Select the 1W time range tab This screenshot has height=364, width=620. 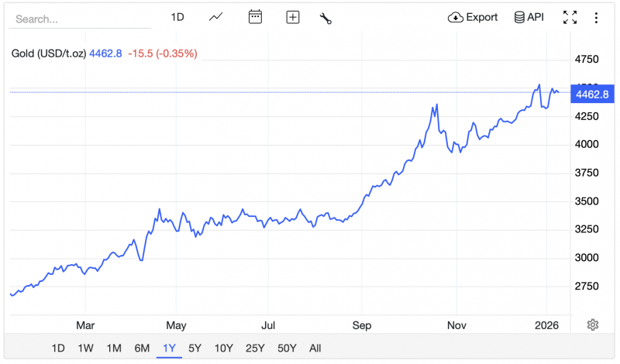tap(87, 348)
